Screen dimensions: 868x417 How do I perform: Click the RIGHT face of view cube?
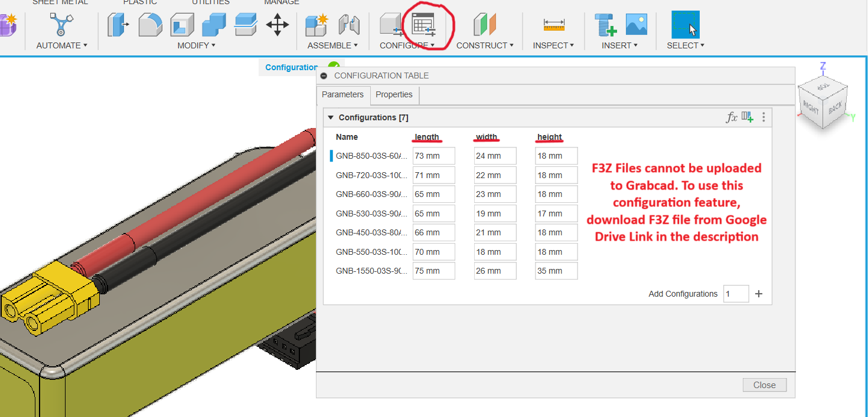[811, 107]
